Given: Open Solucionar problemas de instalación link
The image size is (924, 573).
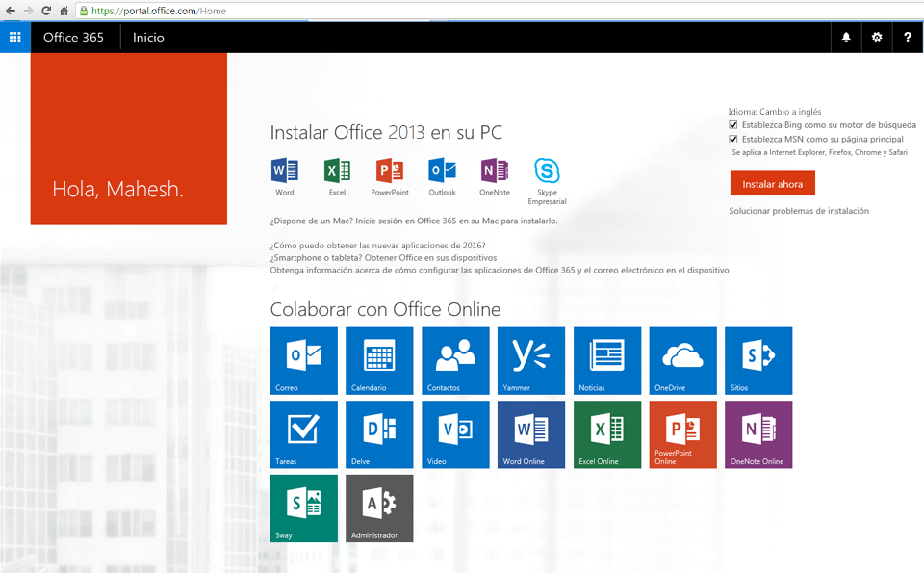Looking at the screenshot, I should click(799, 211).
